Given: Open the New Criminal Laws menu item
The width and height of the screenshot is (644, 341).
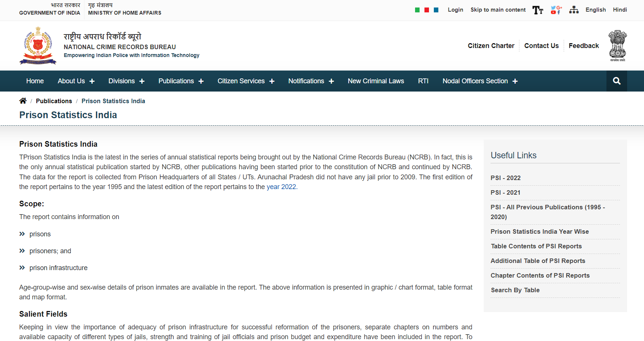Looking at the screenshot, I should pos(376,81).
